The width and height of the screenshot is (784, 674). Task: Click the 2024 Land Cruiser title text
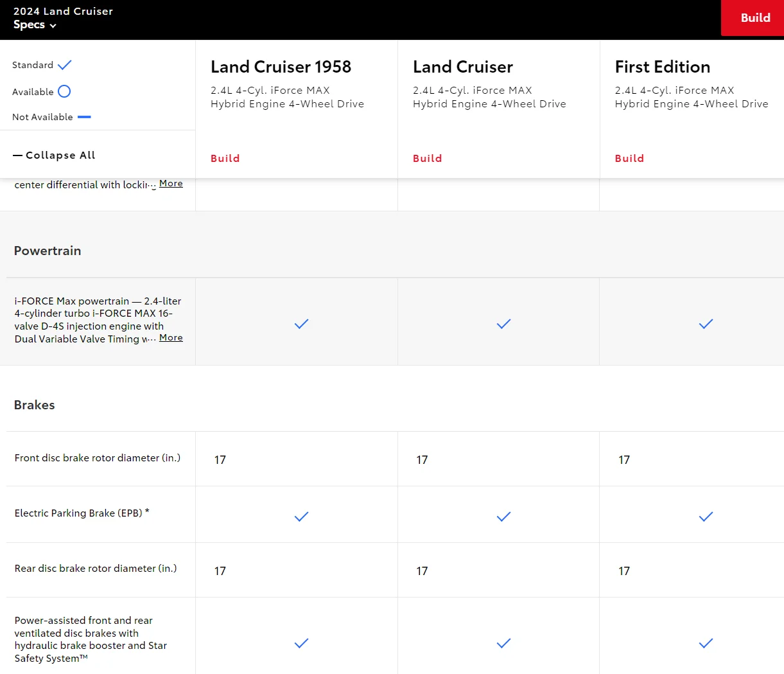click(63, 11)
